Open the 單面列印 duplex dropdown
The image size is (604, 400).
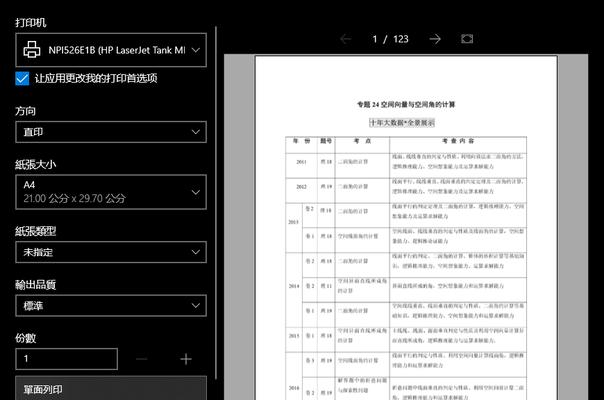tap(111, 388)
